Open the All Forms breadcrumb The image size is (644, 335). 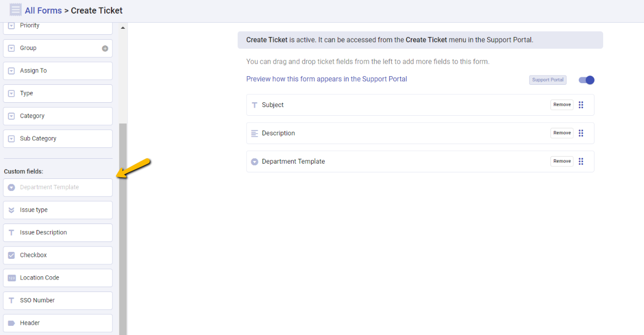[x=43, y=10]
